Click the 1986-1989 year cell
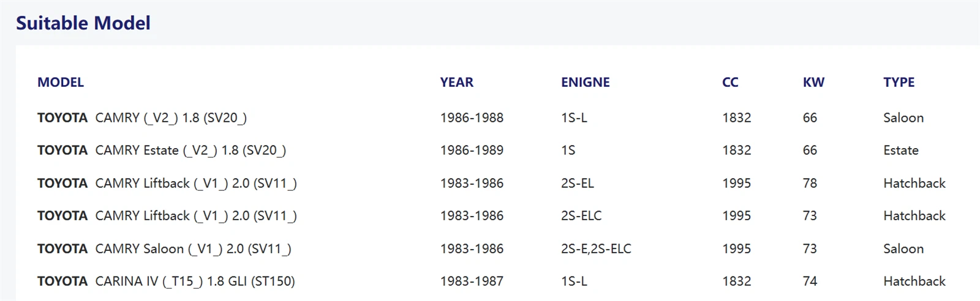Image resolution: width=980 pixels, height=301 pixels. [x=472, y=150]
